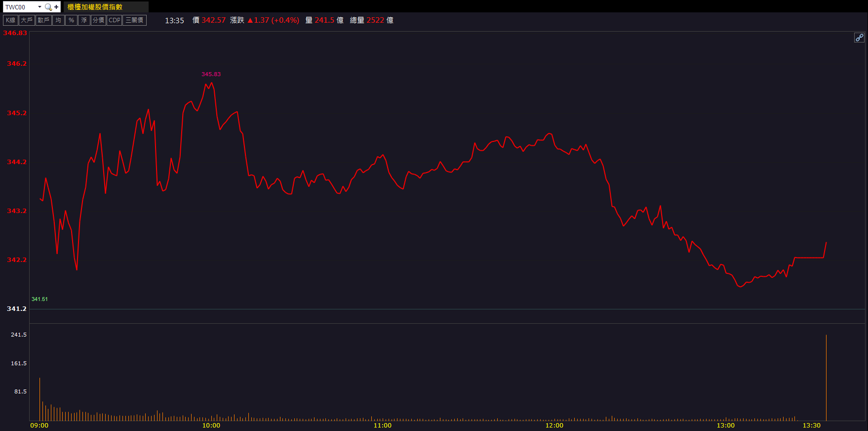
Task: Click the 13:30 time axis label
Action: (x=812, y=426)
